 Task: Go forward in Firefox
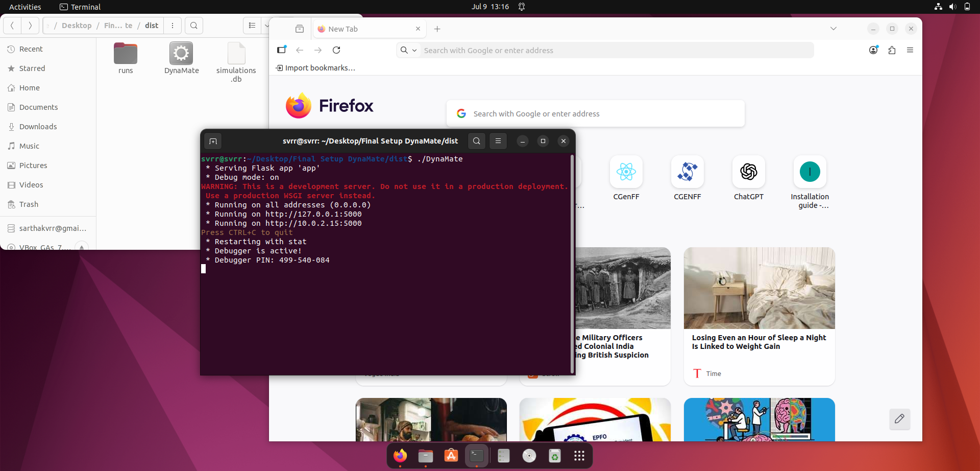pyautogui.click(x=318, y=50)
